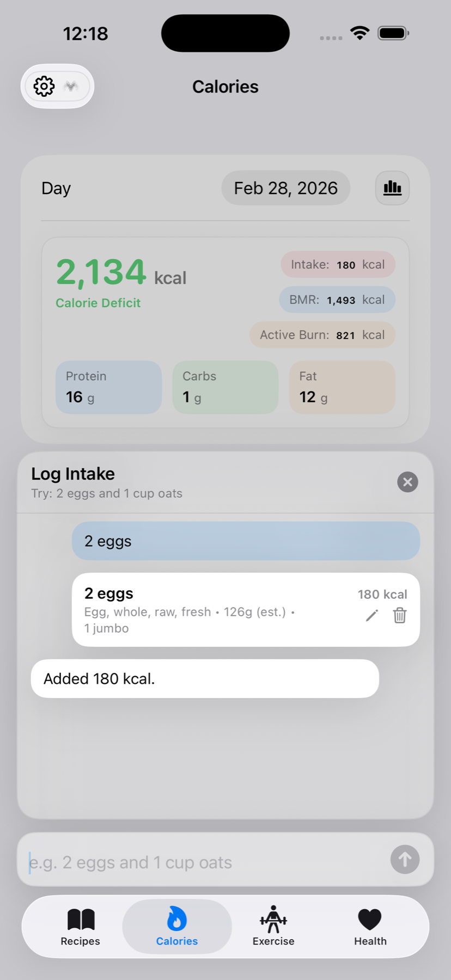Viewport: 451px width, 980px height.
Task: Toggle the Active Burn 821 kcal chip
Action: (321, 335)
